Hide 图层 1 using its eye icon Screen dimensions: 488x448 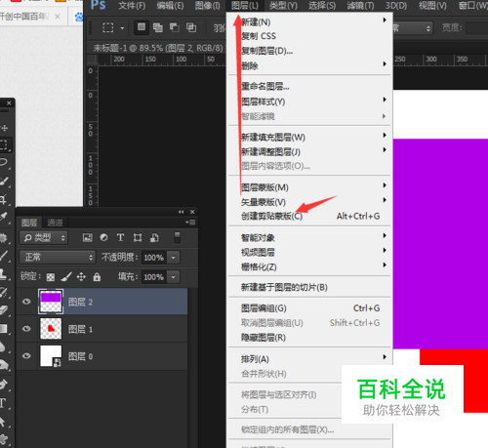26,329
